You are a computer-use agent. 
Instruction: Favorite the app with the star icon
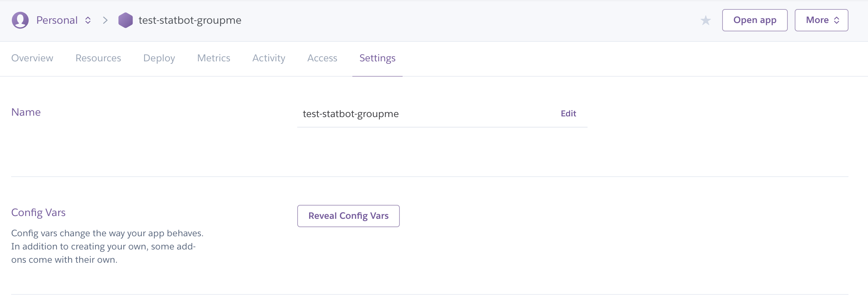705,20
